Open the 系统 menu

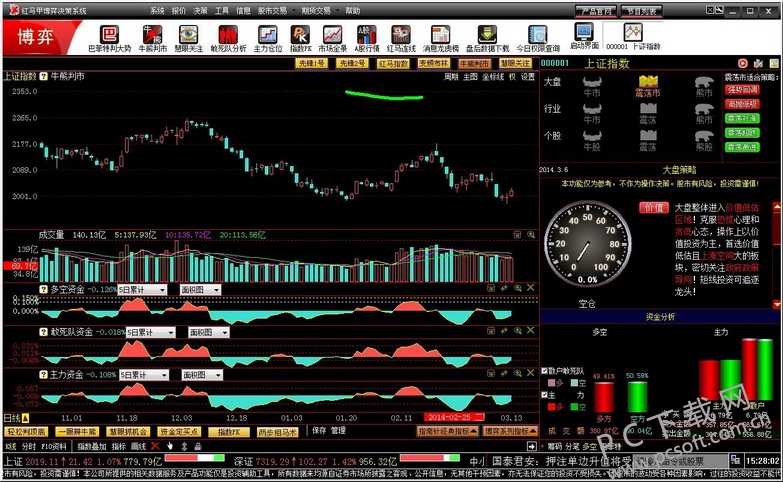[x=157, y=10]
